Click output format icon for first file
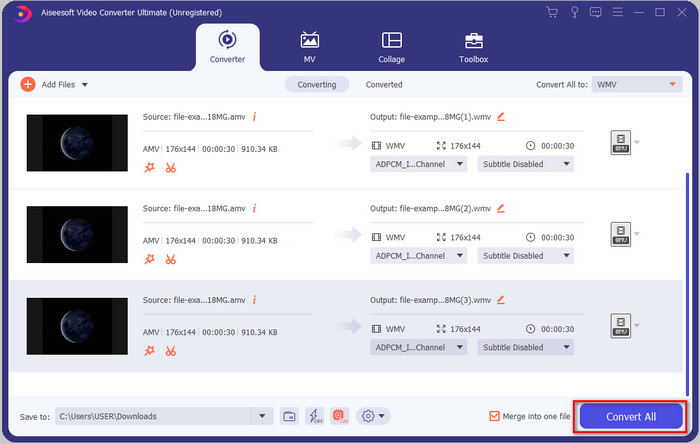 pyautogui.click(x=621, y=143)
